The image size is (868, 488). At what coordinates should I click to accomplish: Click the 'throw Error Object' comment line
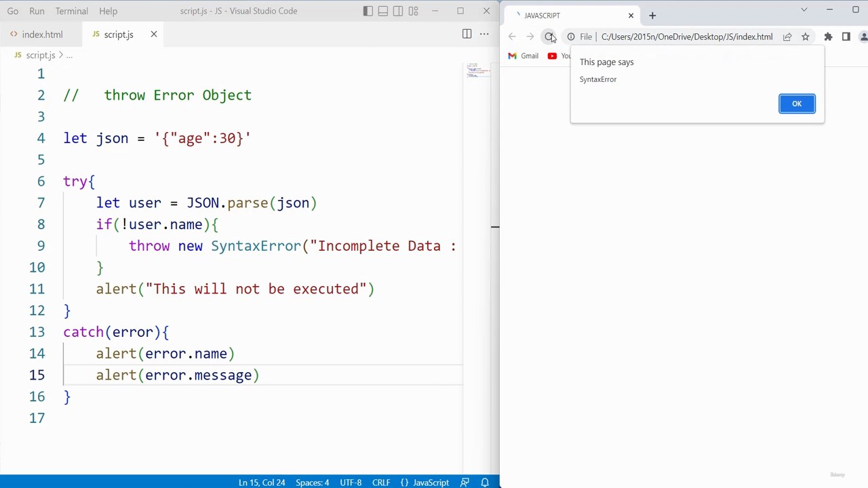point(157,96)
